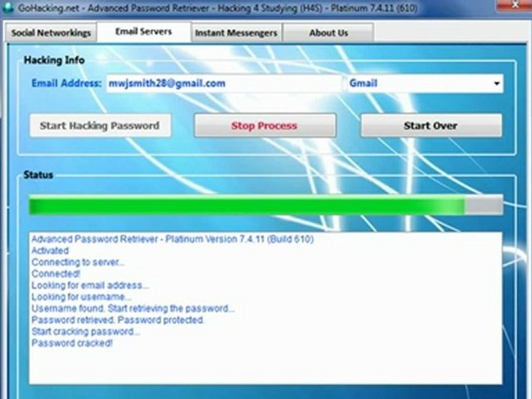Expand the Gmail server dropdown arrow

(x=497, y=83)
